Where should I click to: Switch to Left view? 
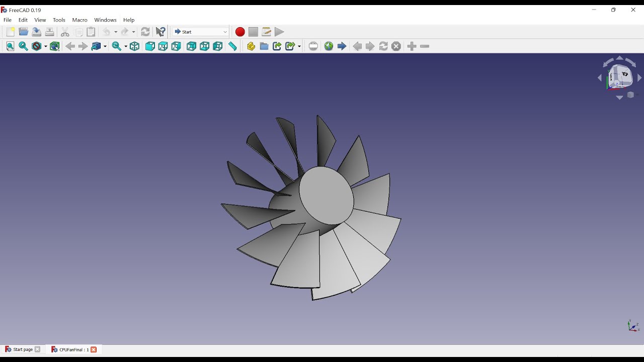(217, 46)
